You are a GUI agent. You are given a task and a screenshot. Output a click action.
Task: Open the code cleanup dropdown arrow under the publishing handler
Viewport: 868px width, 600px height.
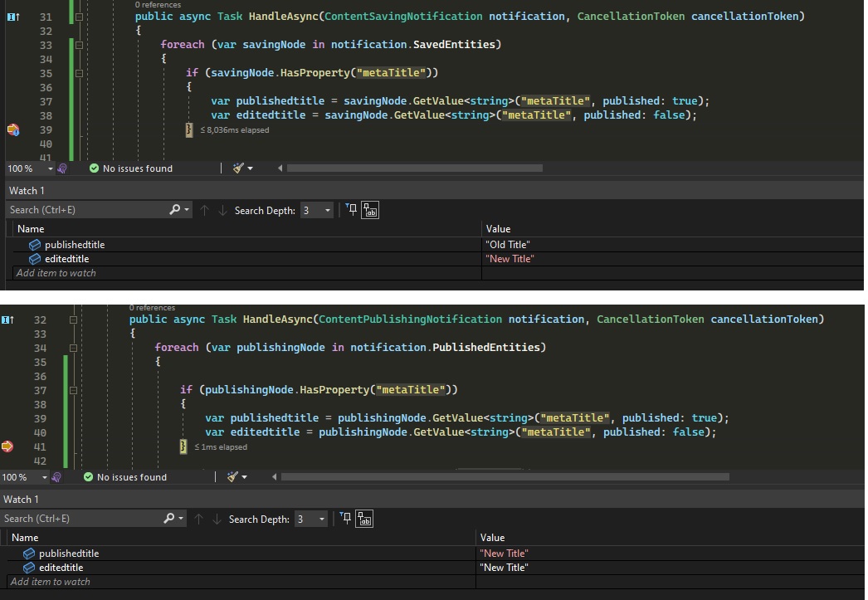245,477
